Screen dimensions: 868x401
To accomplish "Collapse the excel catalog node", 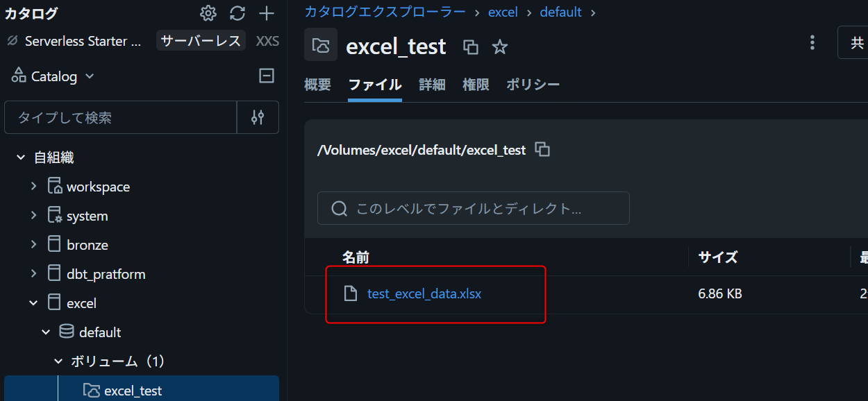I will pos(33,302).
